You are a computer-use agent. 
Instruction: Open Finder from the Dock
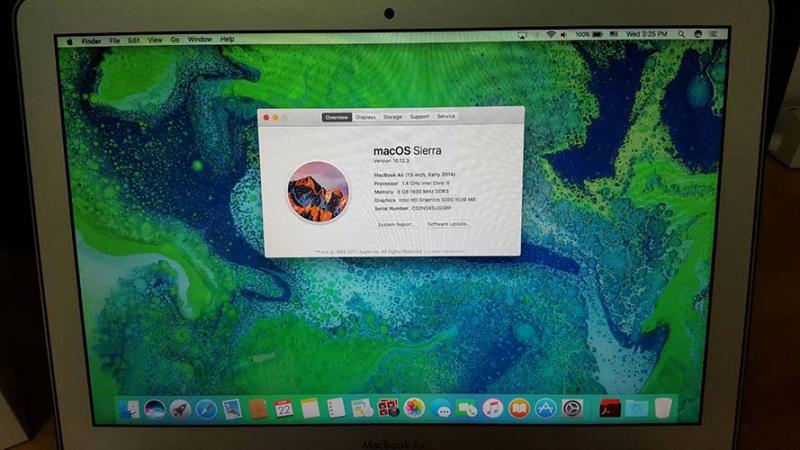coord(129,409)
